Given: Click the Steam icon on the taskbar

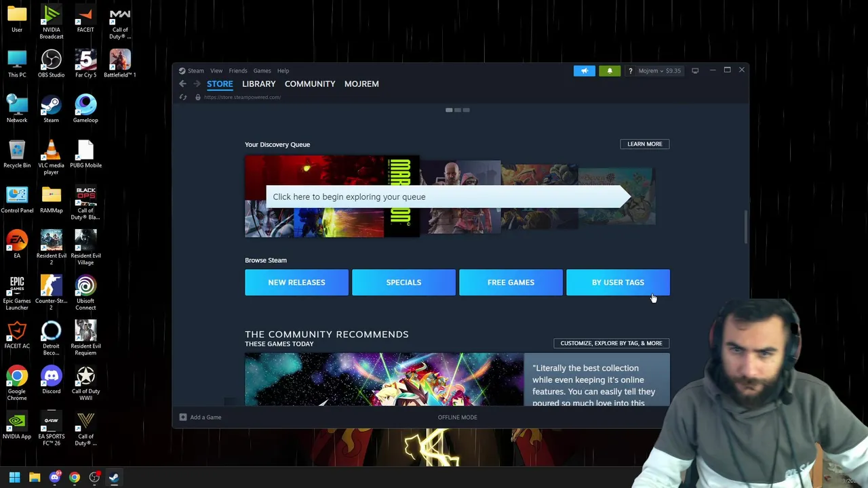Looking at the screenshot, I should click(x=114, y=477).
